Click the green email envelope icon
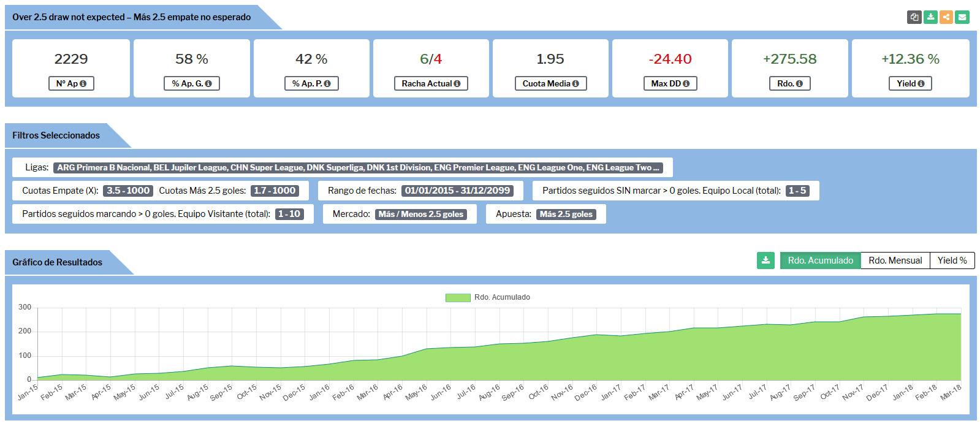The image size is (980, 426). click(962, 17)
